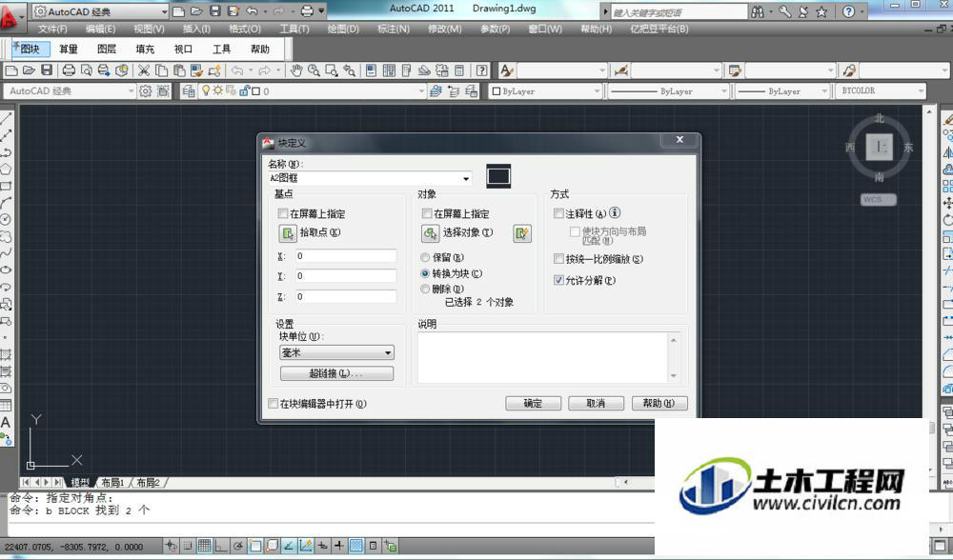
Task: Click the Save disk icon in standard toolbar
Action: (46, 70)
